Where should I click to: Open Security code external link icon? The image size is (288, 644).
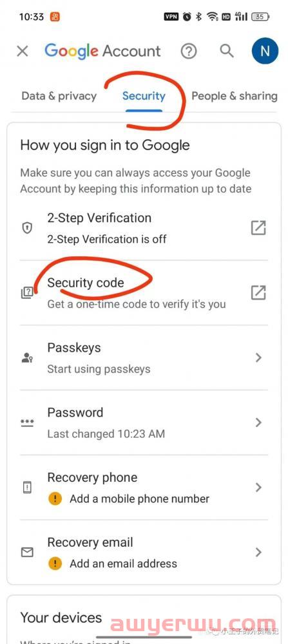(x=258, y=293)
